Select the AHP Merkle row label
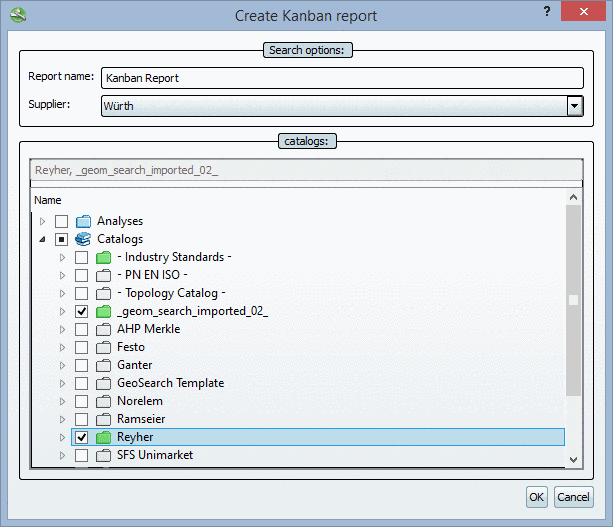 tap(149, 329)
